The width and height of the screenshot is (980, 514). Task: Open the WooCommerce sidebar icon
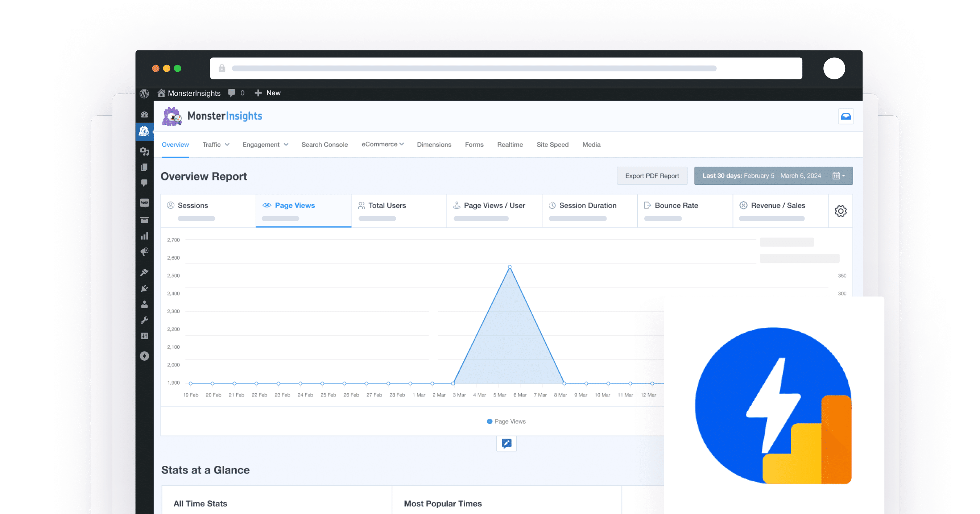tap(144, 202)
